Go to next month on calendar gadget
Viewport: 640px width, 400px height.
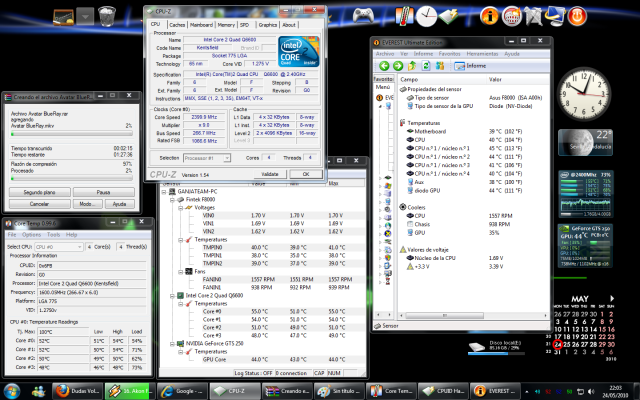(x=611, y=298)
